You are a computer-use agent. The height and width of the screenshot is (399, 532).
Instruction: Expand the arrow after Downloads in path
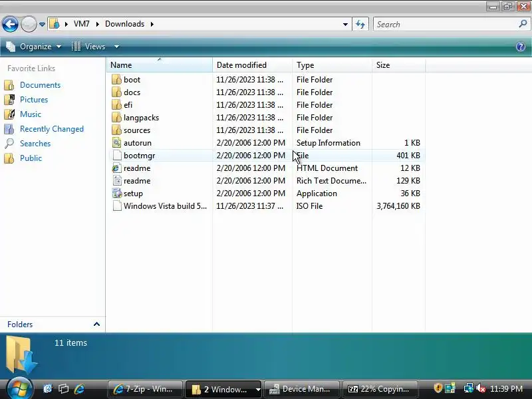pyautogui.click(x=152, y=24)
